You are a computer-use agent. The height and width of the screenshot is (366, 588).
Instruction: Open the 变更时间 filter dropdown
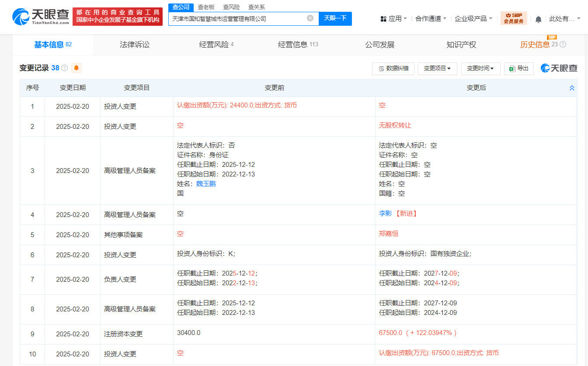[x=480, y=69]
